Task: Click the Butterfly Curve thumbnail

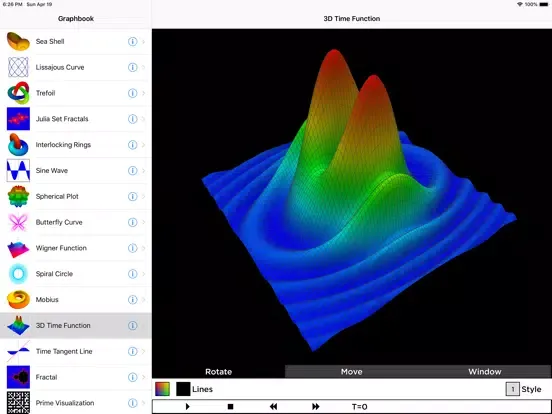Action: click(x=18, y=222)
